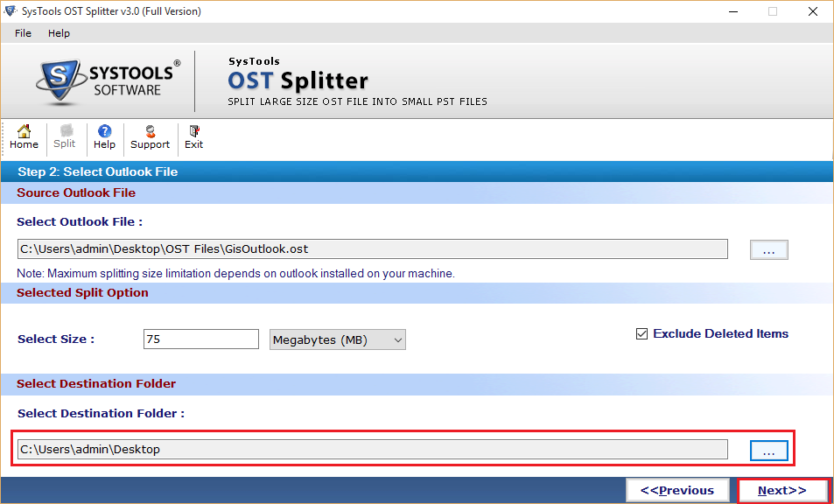
Task: Click the 'Select Size :' label
Action: click(56, 339)
